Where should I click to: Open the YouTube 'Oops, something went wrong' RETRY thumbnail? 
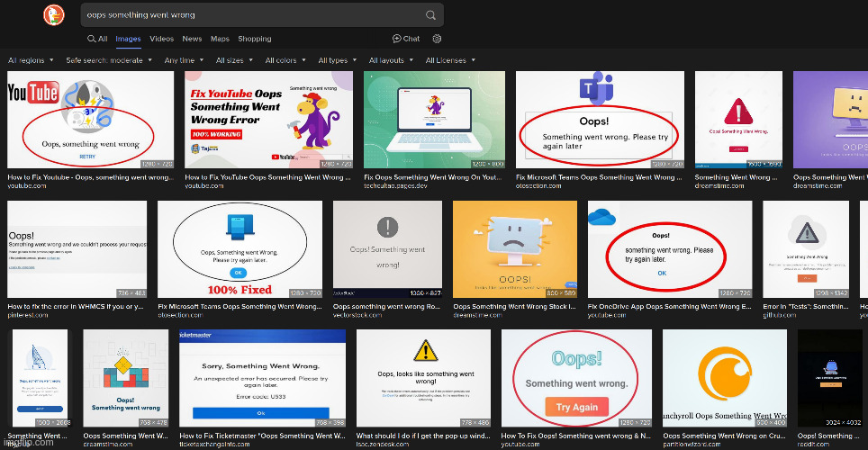tap(90, 120)
